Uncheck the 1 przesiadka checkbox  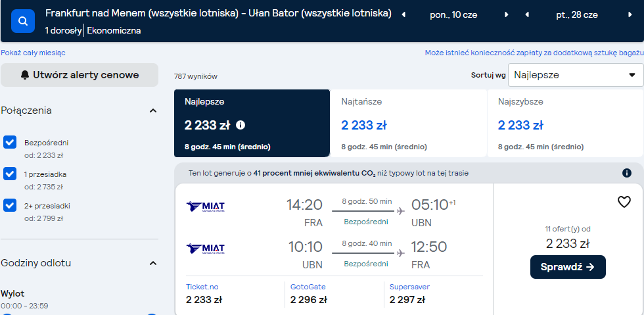point(10,174)
